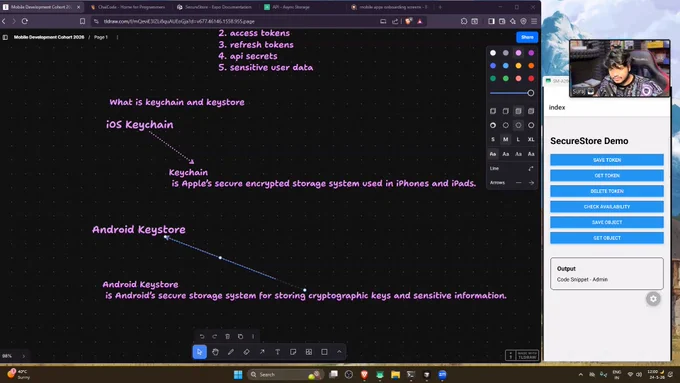The width and height of the screenshot is (680, 383).
Task: Set size to S
Action: (x=493, y=140)
